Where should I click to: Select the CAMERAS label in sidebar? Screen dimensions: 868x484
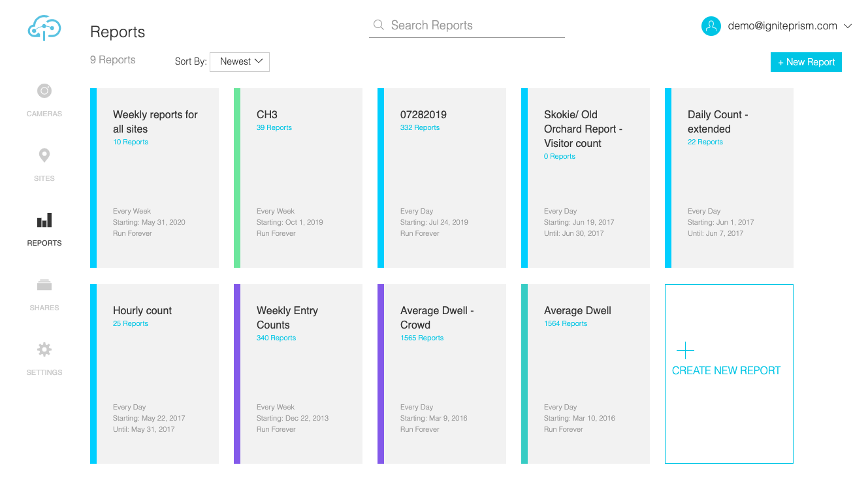point(44,114)
